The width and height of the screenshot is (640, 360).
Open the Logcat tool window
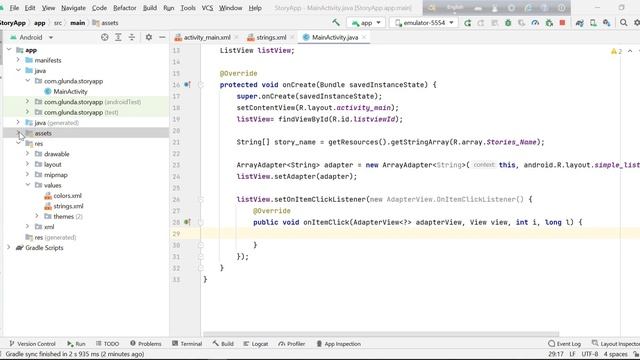(256, 344)
